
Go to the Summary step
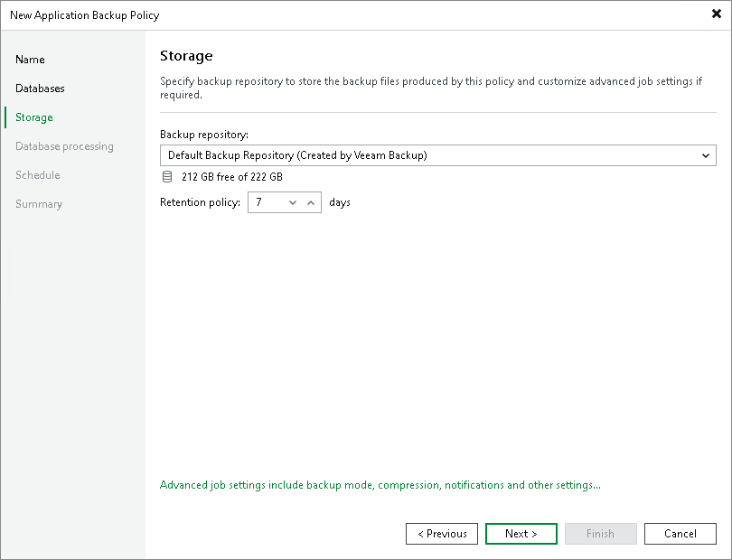(39, 204)
